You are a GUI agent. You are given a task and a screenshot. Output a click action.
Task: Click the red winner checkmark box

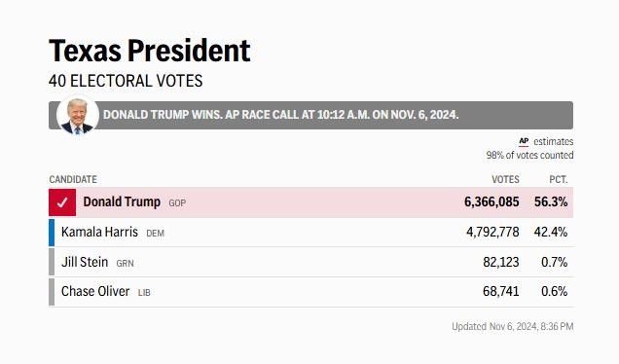click(x=62, y=202)
